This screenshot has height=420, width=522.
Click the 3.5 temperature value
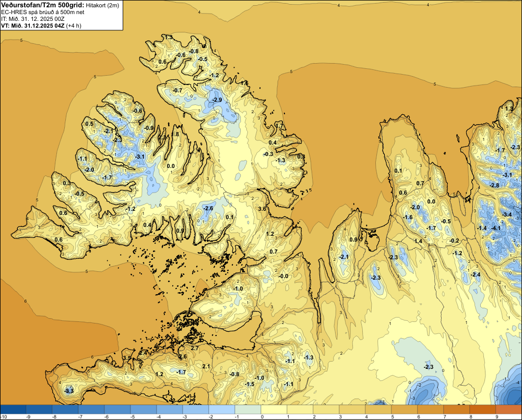[x=127, y=358]
